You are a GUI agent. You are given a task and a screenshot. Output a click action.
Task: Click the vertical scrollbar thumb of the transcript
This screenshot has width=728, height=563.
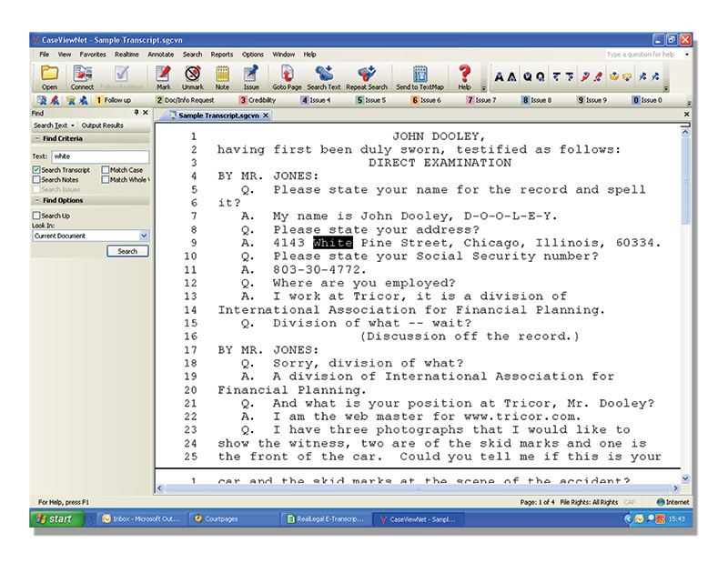685,180
